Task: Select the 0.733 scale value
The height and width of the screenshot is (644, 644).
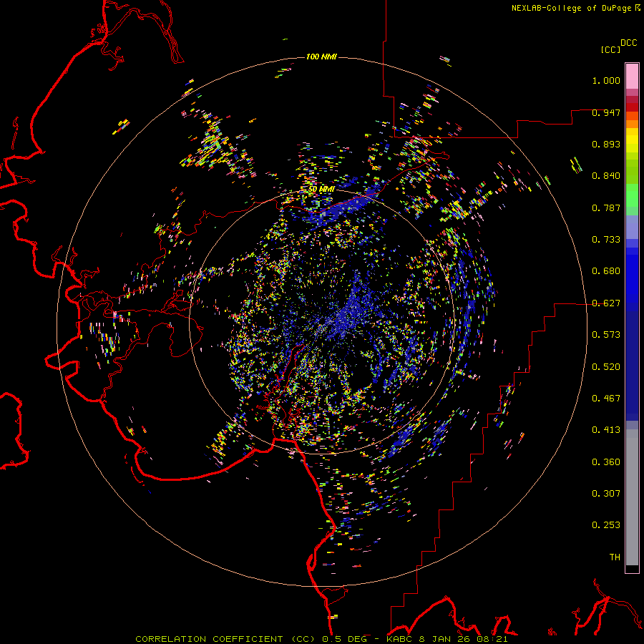Action: (x=606, y=240)
